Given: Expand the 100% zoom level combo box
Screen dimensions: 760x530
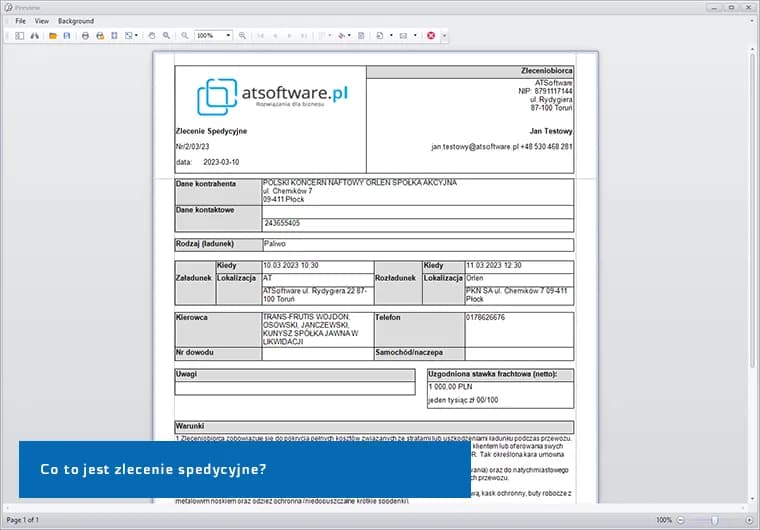Looking at the screenshot, I should point(228,35).
